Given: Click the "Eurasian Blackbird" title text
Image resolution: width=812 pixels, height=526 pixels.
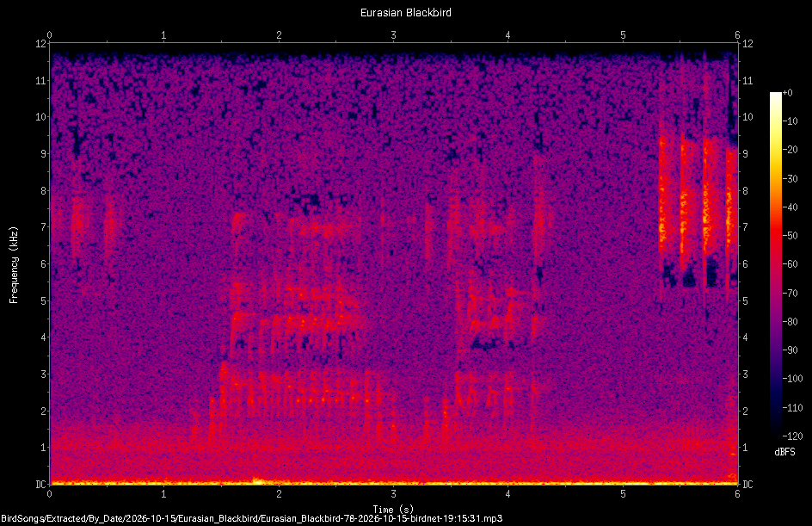Looking at the screenshot, I should point(405,12).
